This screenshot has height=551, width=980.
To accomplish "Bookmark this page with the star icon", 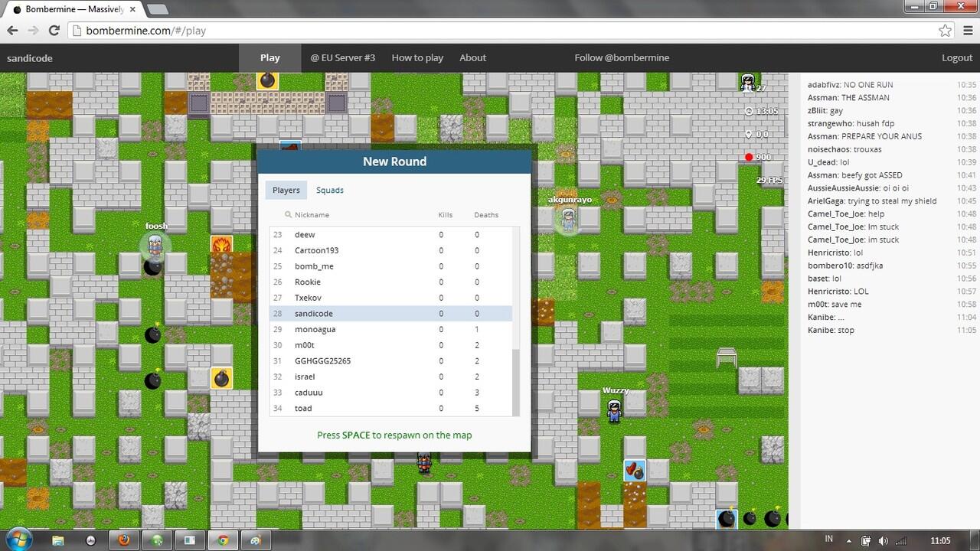I will click(x=946, y=31).
